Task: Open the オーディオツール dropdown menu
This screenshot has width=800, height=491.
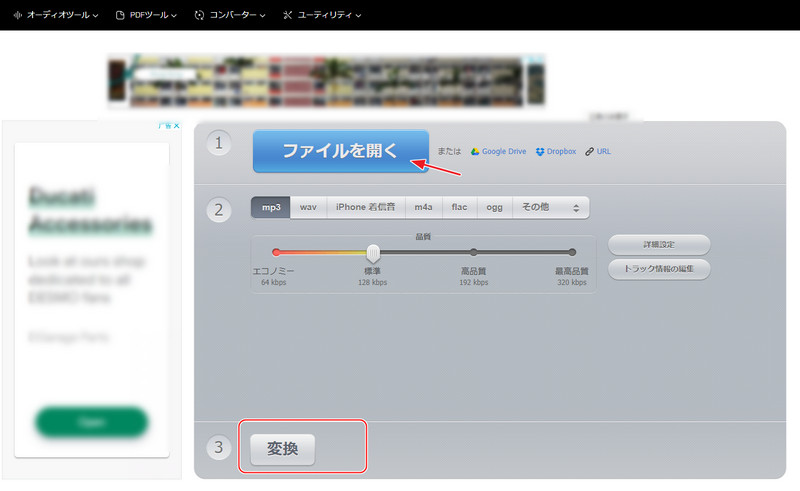Action: tap(60, 15)
